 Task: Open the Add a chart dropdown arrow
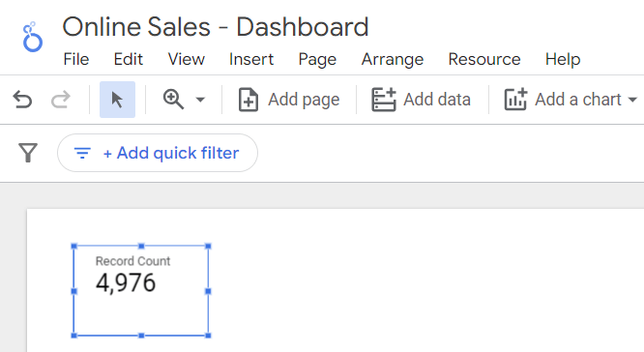pos(632,100)
